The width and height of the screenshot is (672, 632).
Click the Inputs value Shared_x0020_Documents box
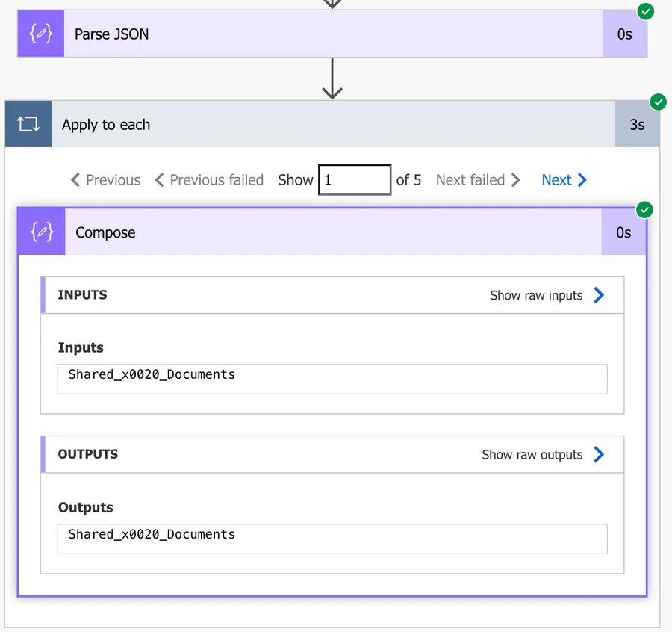coord(332,379)
